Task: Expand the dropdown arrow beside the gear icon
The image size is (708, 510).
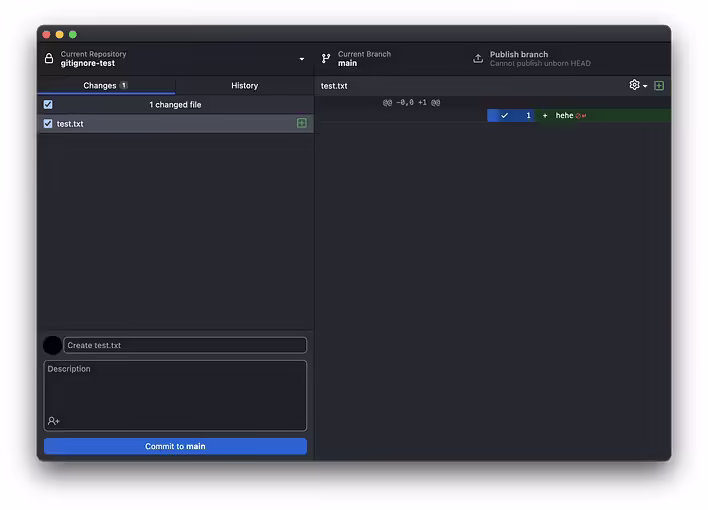Action: (645, 86)
